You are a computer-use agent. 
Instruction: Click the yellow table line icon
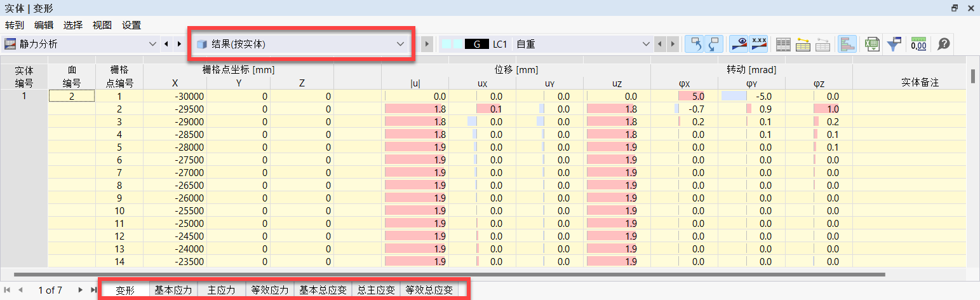click(x=803, y=44)
